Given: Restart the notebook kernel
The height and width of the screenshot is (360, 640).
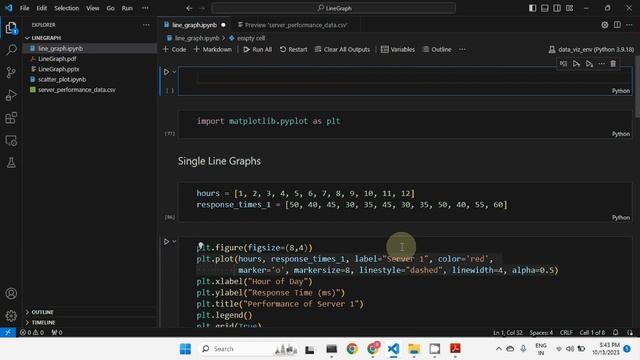Looking at the screenshot, I should click(293, 49).
